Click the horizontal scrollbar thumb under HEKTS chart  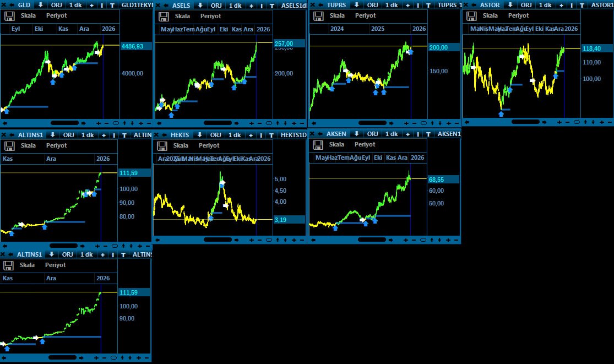pyautogui.click(x=218, y=240)
